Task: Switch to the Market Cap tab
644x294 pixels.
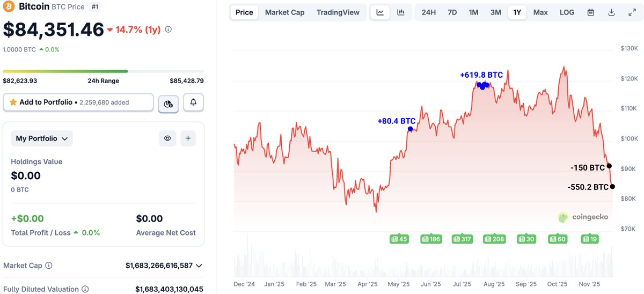Action: coord(284,12)
